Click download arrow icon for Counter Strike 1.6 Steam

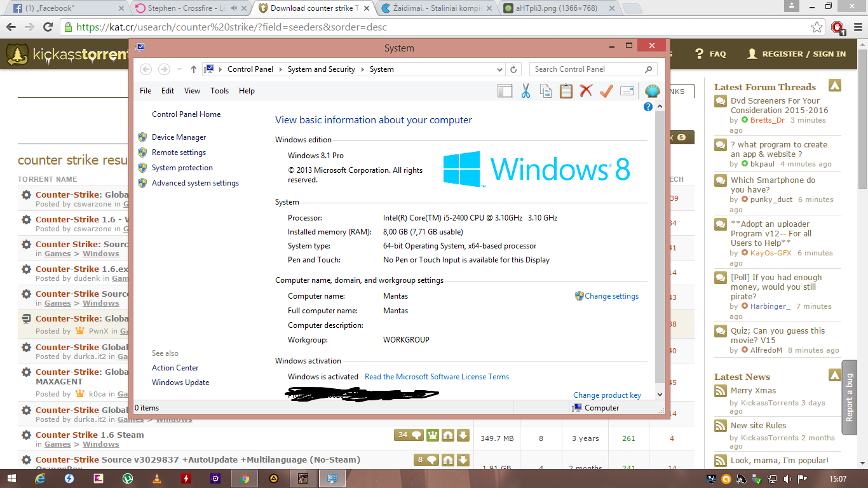coord(463,435)
